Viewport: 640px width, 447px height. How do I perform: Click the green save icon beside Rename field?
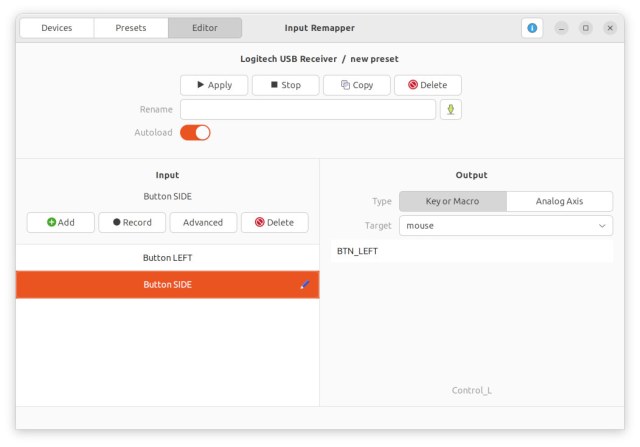[x=451, y=109]
